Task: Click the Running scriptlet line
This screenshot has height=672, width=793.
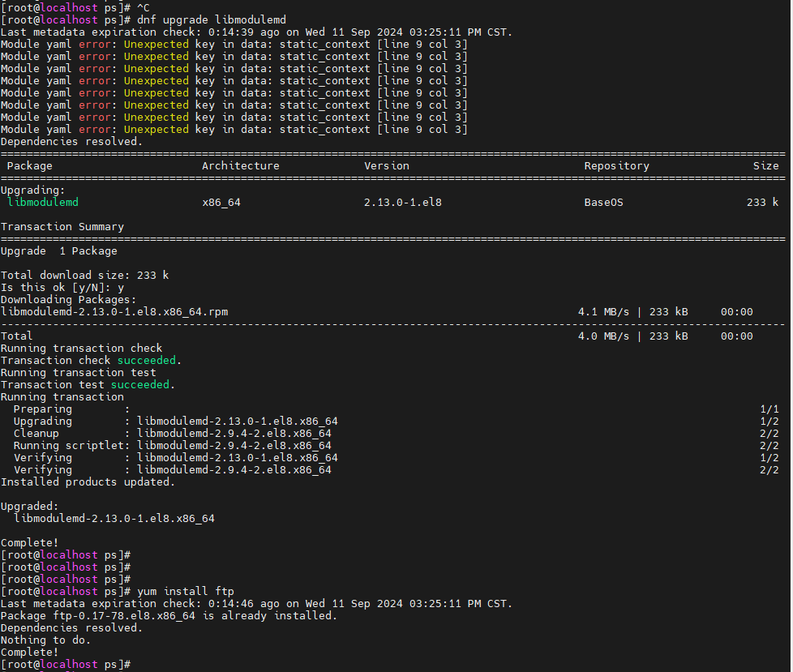Action: [173, 446]
